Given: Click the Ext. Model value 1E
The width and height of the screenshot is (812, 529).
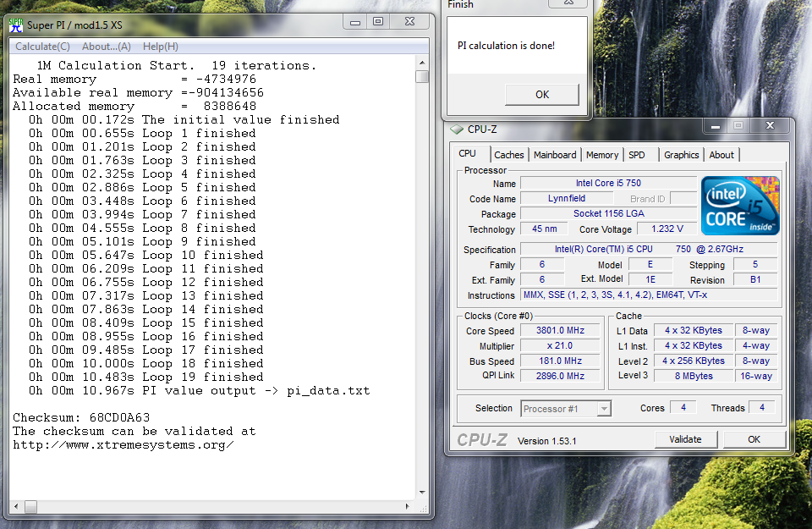Looking at the screenshot, I should (x=650, y=280).
